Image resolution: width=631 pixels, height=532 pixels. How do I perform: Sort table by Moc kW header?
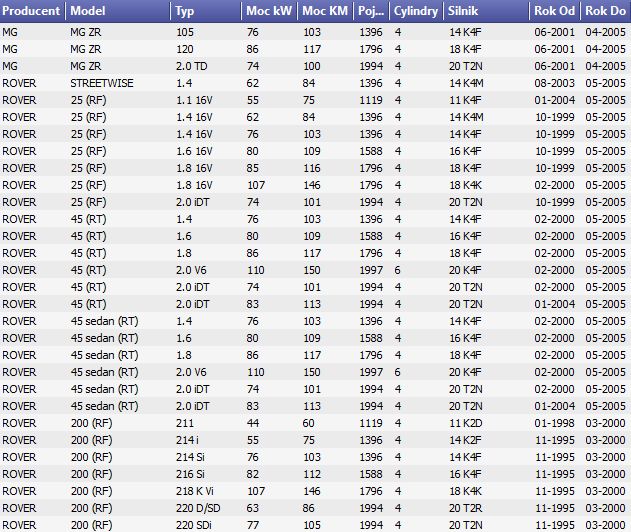point(269,11)
